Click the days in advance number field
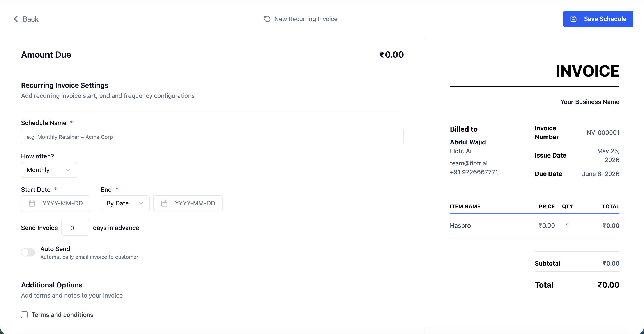Viewport: 644px width, 334px height. tap(75, 228)
